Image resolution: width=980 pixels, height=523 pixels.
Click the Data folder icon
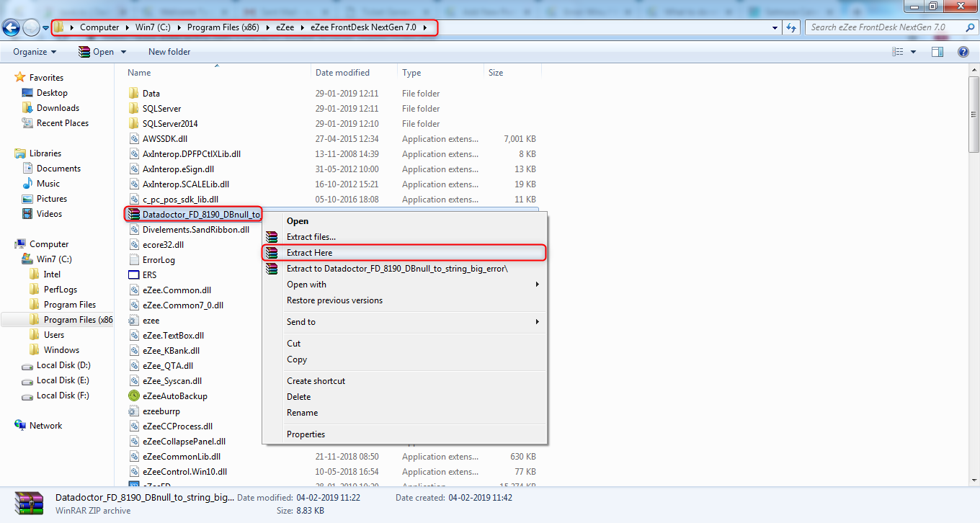133,94
